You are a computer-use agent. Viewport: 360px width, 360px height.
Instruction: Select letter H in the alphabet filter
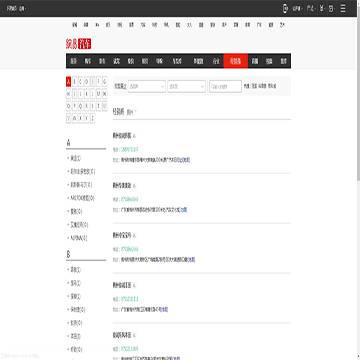[68, 94]
